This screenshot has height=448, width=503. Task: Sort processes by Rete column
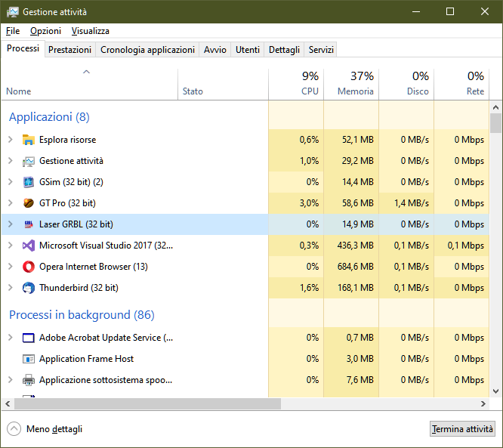pyautogui.click(x=461, y=84)
